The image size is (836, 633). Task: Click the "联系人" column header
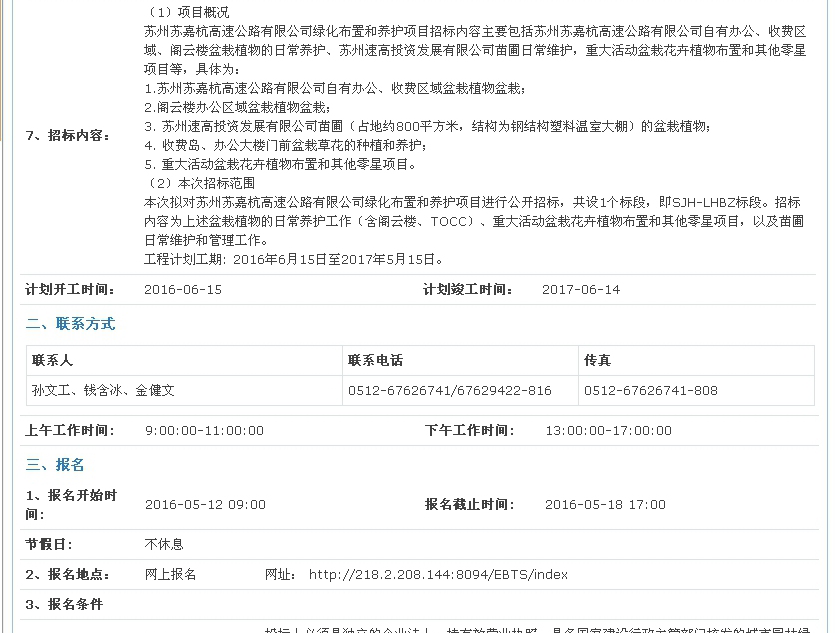click(52, 360)
